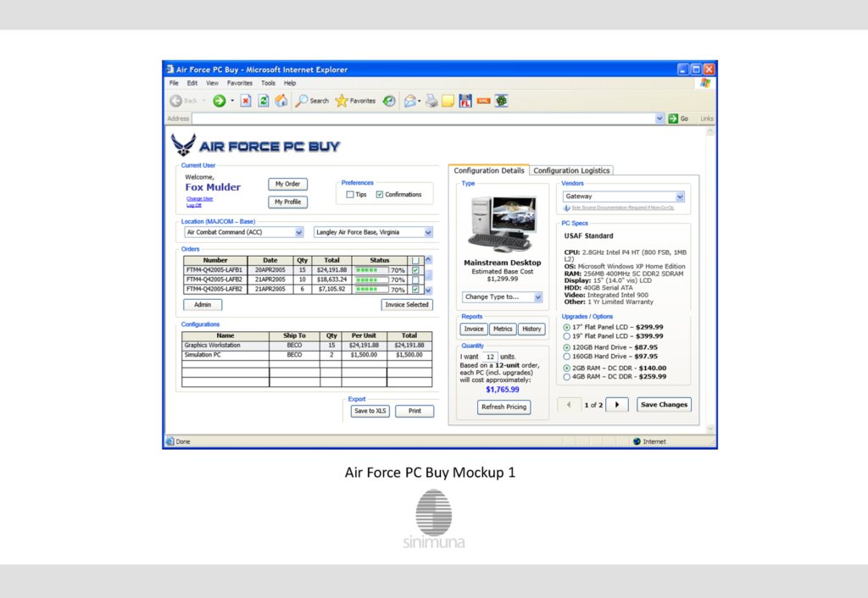The image size is (868, 598).
Task: Open the Forward button history arrow
Action: 232,101
